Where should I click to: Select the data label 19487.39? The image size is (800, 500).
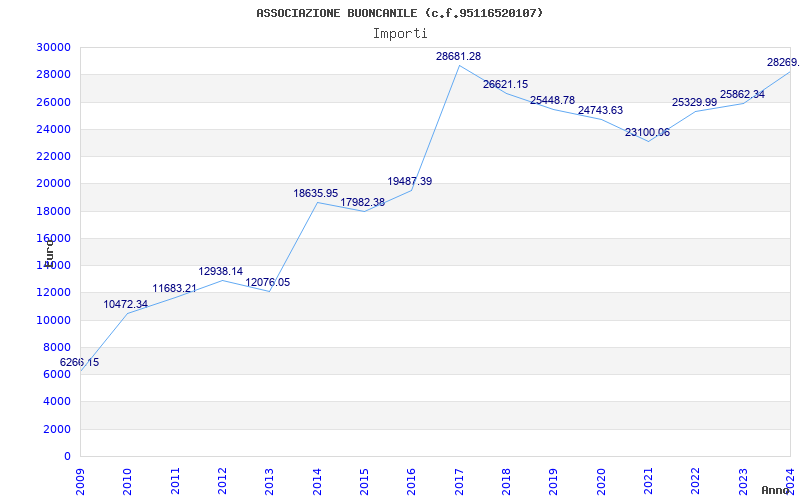409,182
